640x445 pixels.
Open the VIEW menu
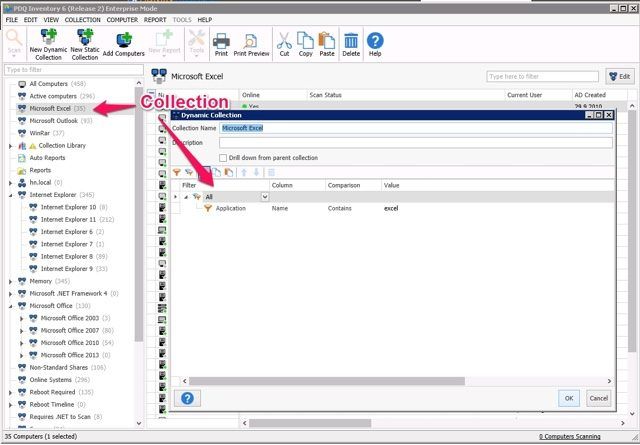tap(51, 20)
